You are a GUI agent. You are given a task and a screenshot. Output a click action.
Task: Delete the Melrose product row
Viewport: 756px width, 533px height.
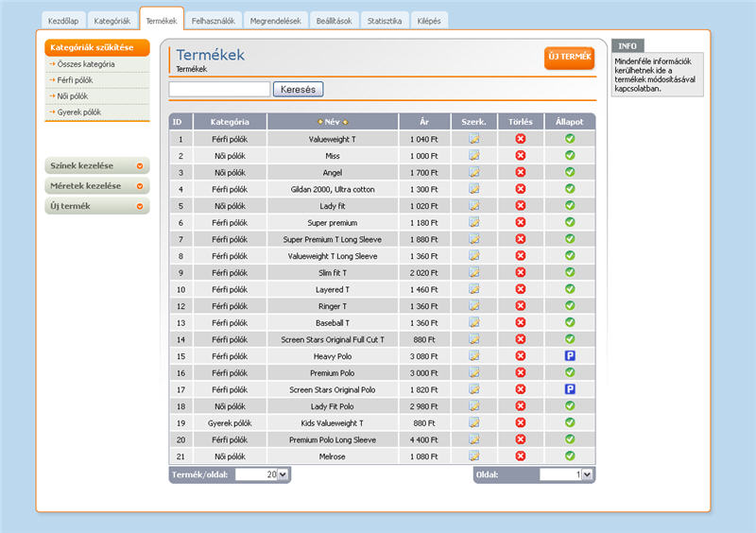pos(520,456)
